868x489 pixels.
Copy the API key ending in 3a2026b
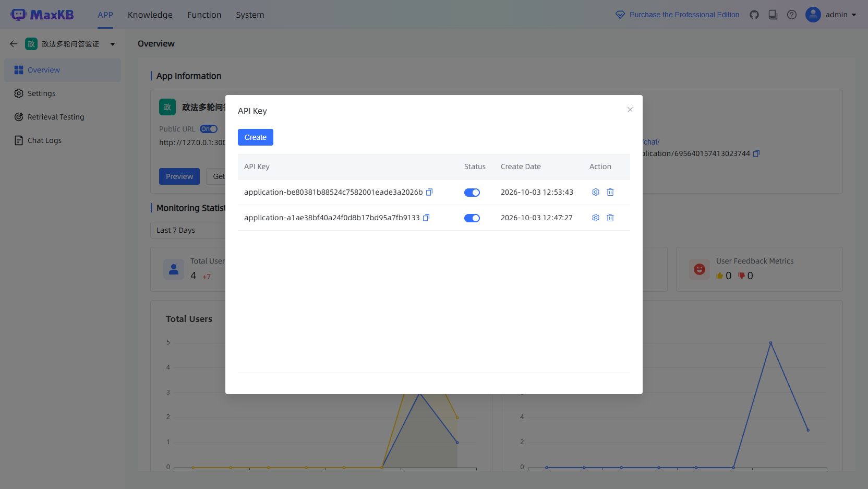point(429,192)
